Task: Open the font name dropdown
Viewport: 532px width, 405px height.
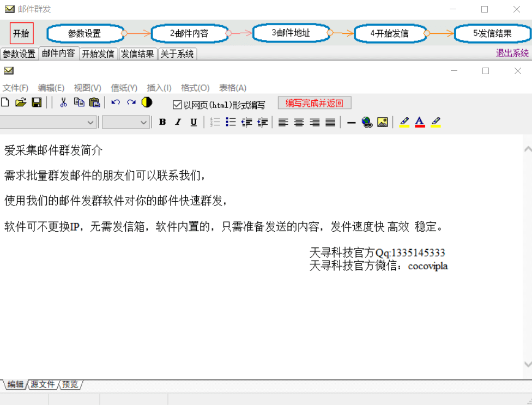Action: pyautogui.click(x=90, y=122)
